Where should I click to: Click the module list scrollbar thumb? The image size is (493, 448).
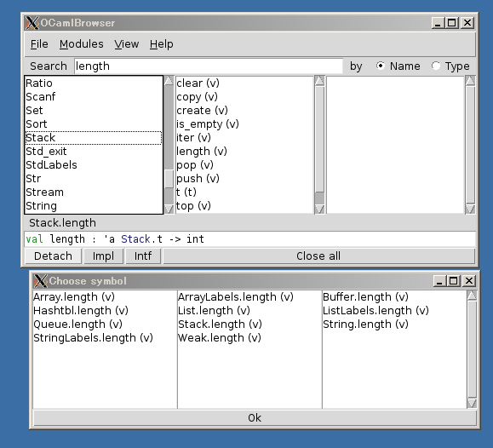pyautogui.click(x=169, y=179)
